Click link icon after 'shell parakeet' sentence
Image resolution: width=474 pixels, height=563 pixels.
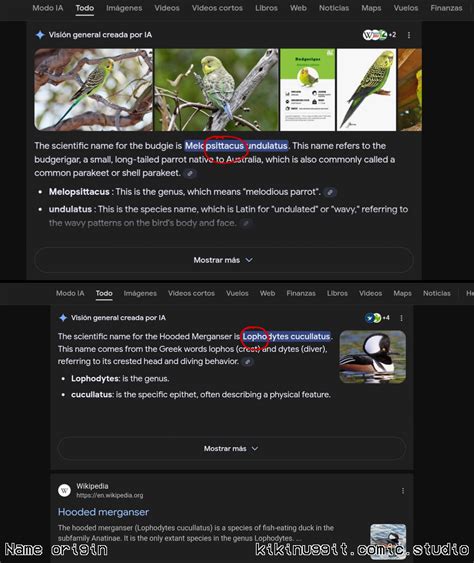coord(190,173)
